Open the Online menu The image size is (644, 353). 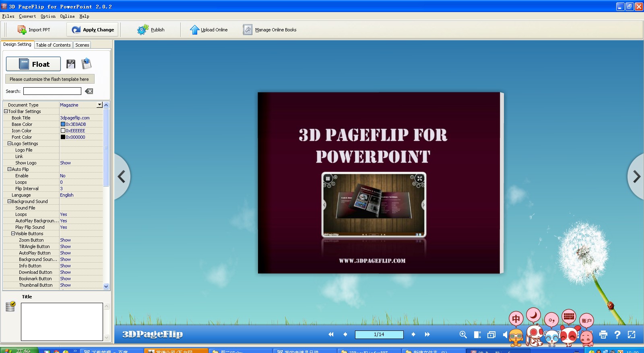[67, 16]
